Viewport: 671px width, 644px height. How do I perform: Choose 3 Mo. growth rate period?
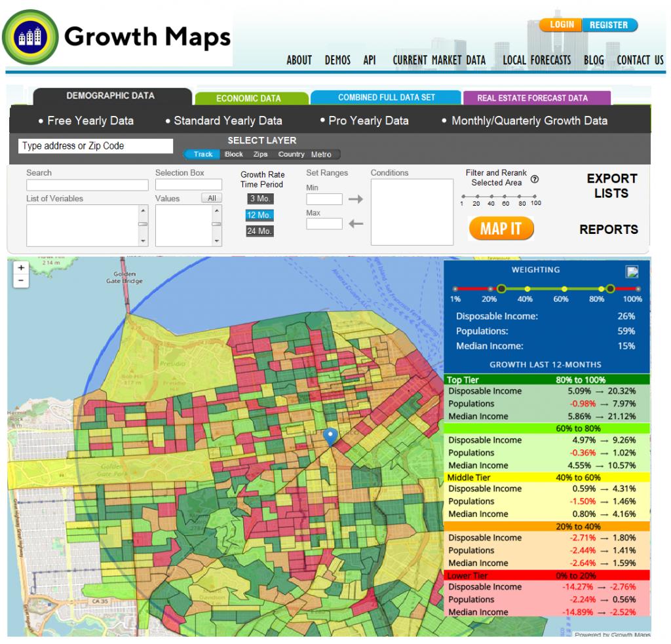click(259, 199)
